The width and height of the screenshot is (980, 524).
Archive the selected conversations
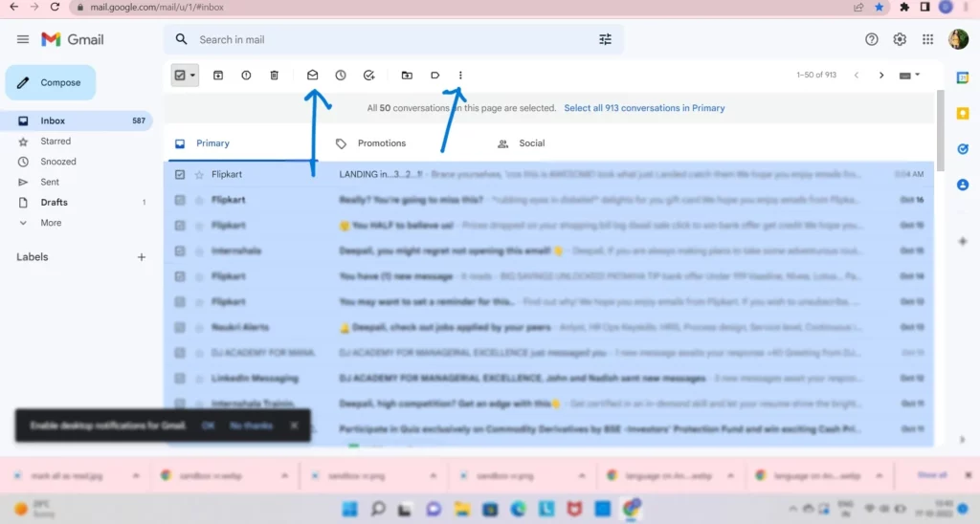coord(218,75)
